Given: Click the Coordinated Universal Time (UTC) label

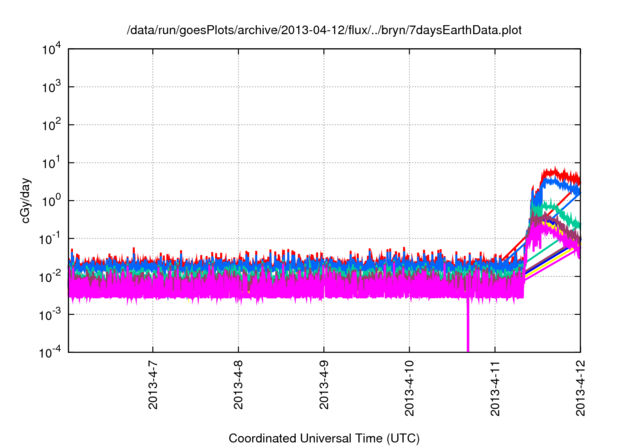Looking at the screenshot, I should click(x=324, y=438).
